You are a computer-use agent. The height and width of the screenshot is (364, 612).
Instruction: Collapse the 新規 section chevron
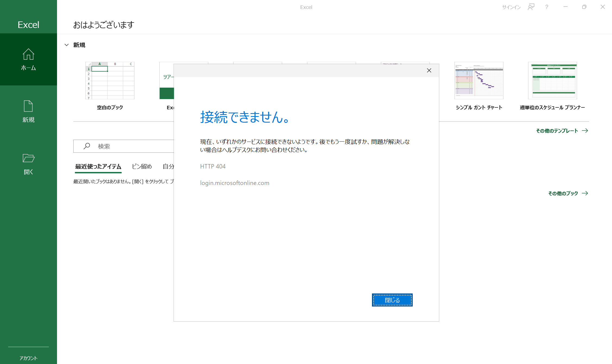tap(67, 45)
